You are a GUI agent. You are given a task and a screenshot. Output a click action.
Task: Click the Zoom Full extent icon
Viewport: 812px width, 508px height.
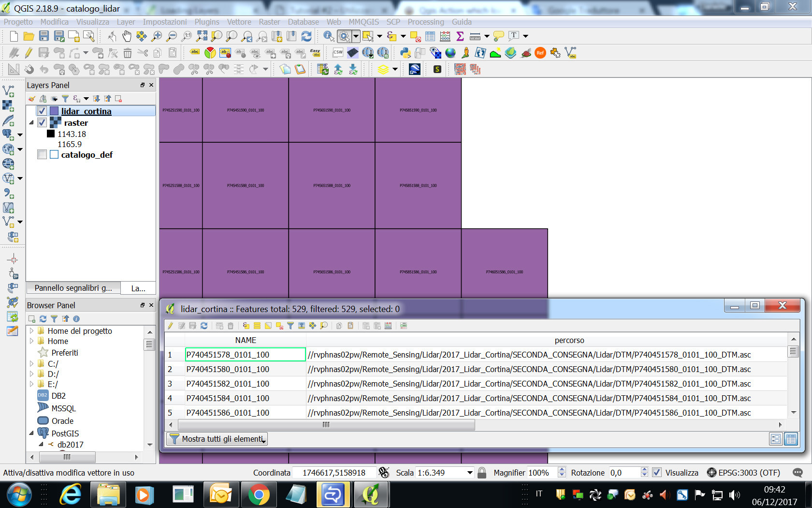[202, 36]
